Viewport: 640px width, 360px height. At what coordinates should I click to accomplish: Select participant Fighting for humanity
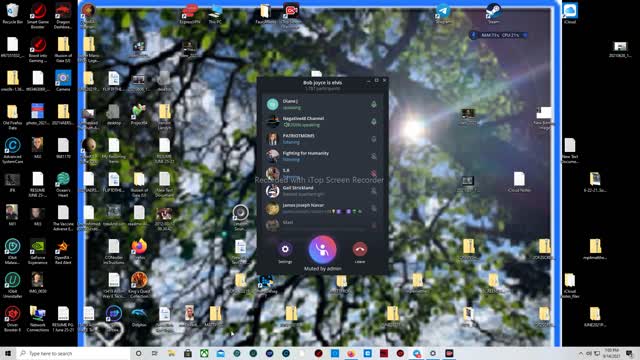click(322, 156)
